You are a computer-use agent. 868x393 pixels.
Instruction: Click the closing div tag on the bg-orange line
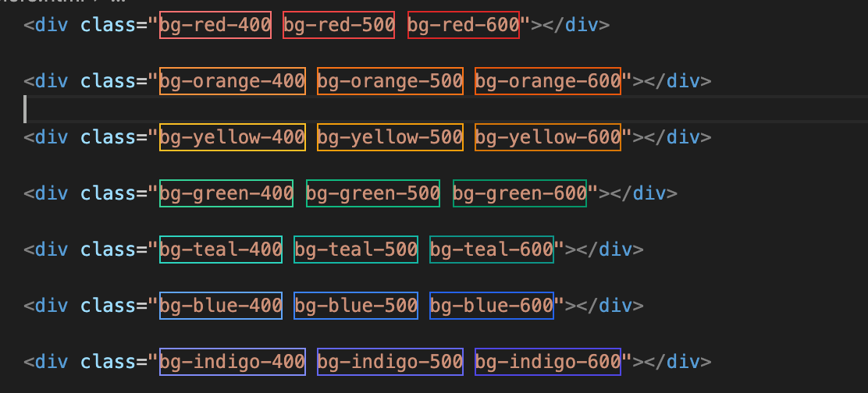(678, 81)
